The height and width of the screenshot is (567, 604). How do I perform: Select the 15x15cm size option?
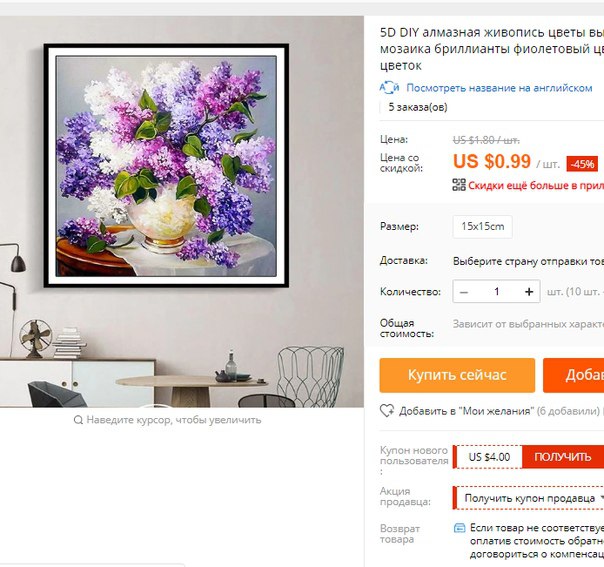click(483, 226)
